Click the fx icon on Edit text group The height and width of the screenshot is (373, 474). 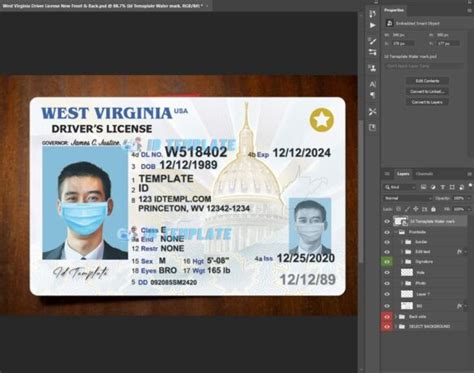tap(460, 252)
